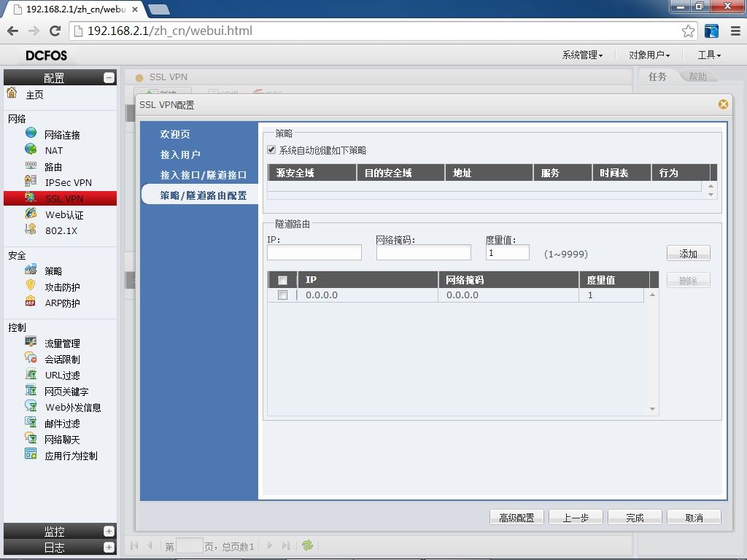Click the ARP防护 icon

pos(31,302)
